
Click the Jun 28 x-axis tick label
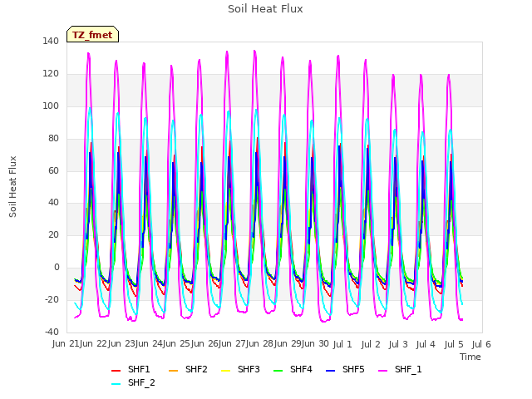tap(259, 344)
